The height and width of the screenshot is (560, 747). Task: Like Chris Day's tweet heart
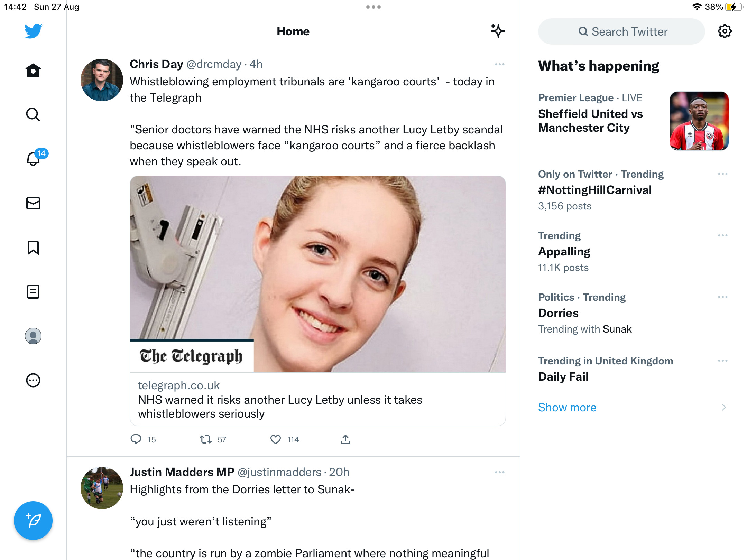(276, 439)
